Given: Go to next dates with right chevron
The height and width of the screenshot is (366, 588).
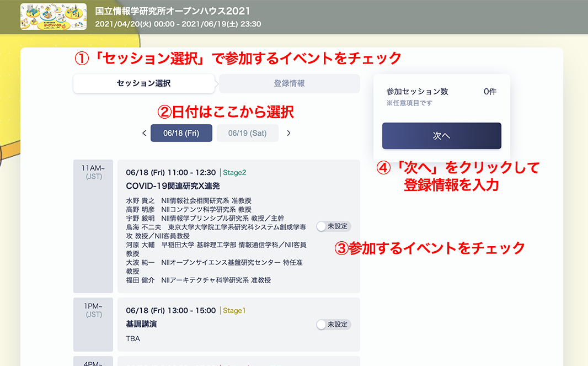Looking at the screenshot, I should [x=288, y=133].
